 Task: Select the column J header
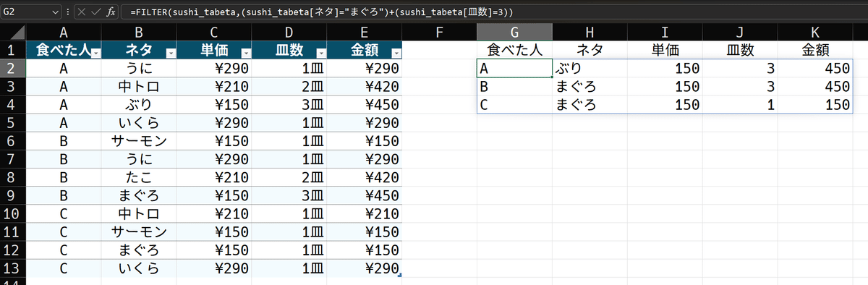coord(740,32)
